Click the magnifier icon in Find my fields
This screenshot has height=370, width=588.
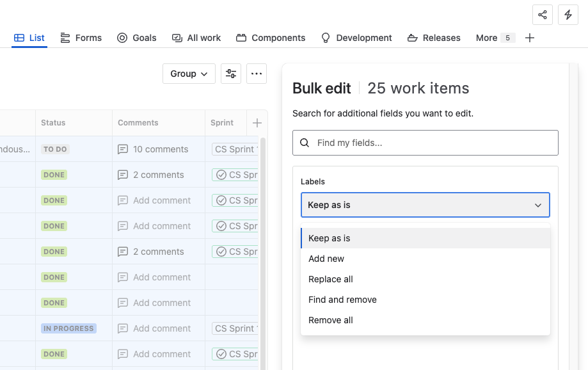point(304,142)
